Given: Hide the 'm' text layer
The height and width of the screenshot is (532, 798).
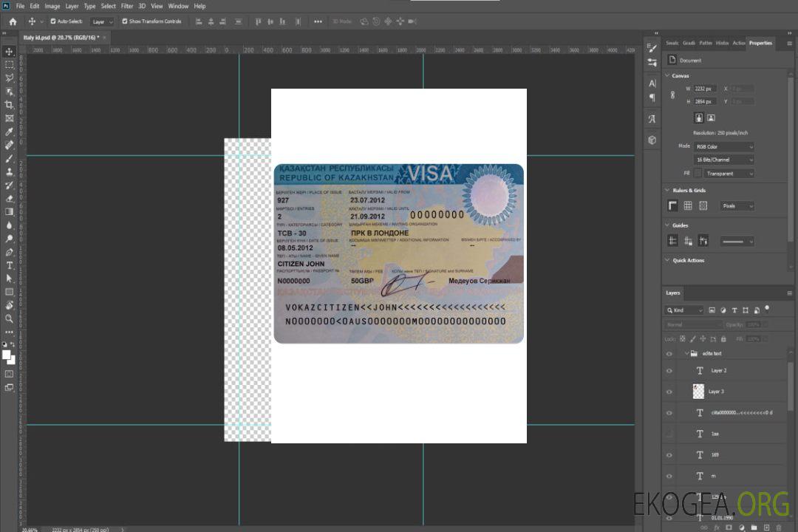Looking at the screenshot, I should (669, 477).
